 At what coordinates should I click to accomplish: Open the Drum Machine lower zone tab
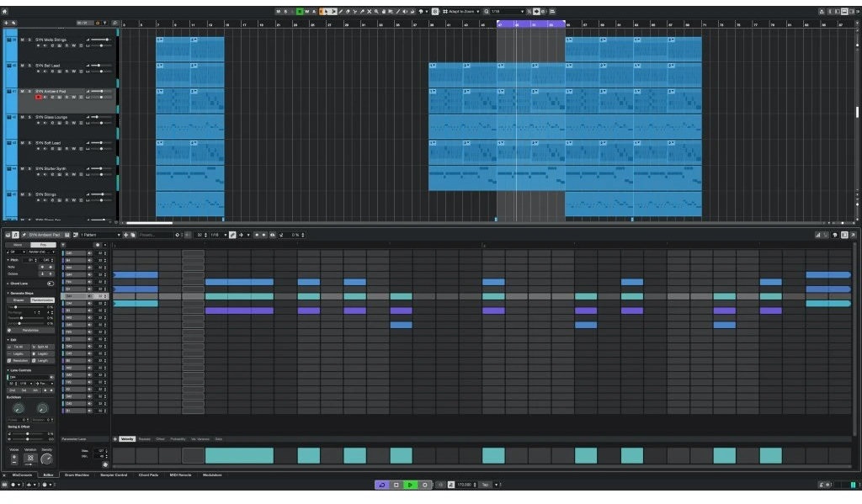(x=77, y=475)
